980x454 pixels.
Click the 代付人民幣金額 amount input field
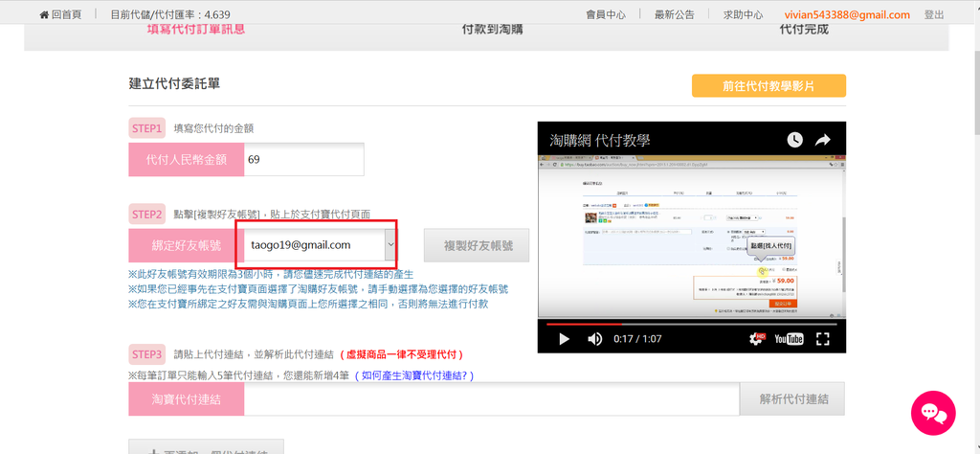[303, 159]
